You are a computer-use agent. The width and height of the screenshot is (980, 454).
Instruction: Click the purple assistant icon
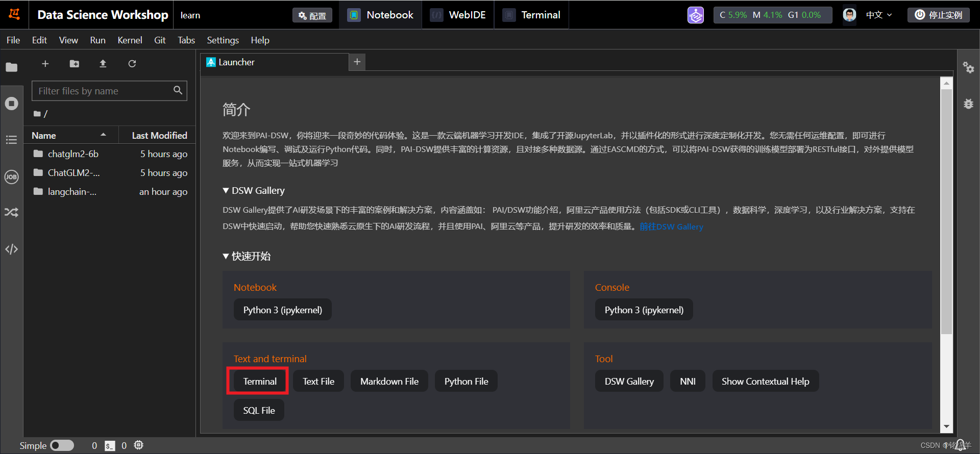(x=695, y=15)
